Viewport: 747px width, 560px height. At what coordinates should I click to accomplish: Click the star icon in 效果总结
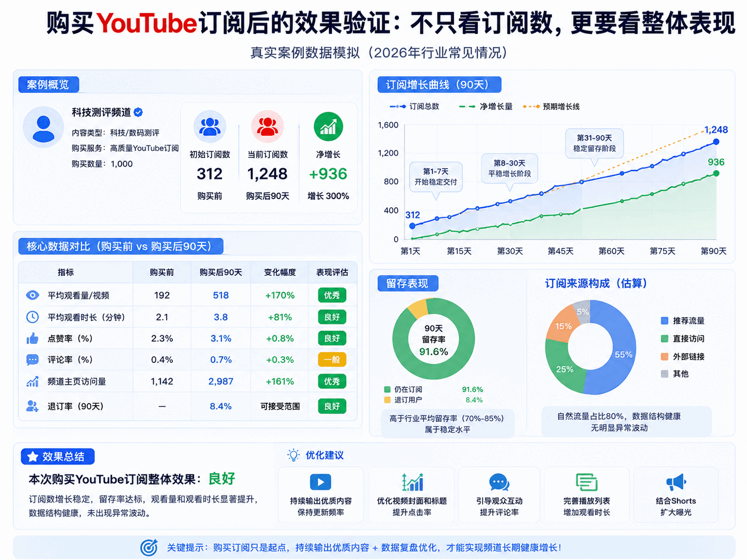coord(33,457)
